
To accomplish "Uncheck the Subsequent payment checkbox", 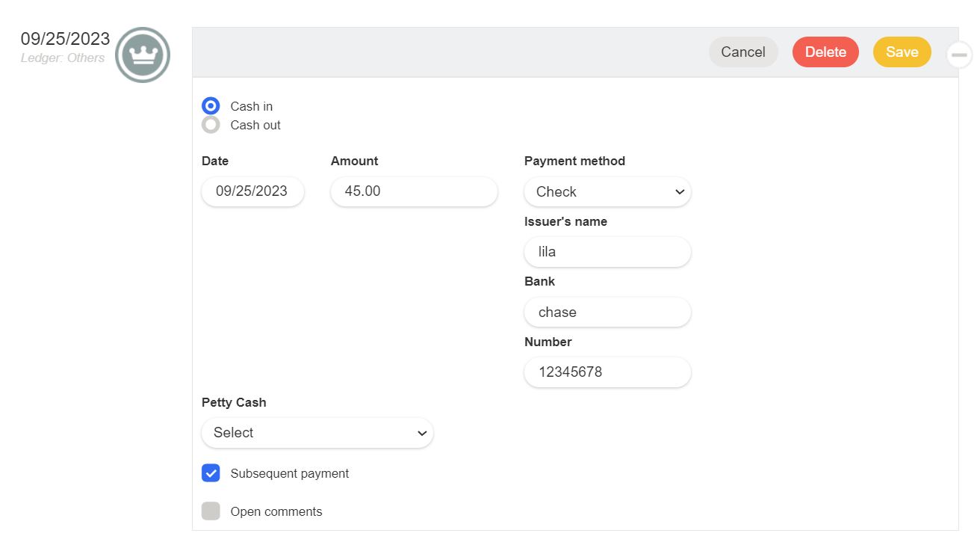I will click(211, 473).
